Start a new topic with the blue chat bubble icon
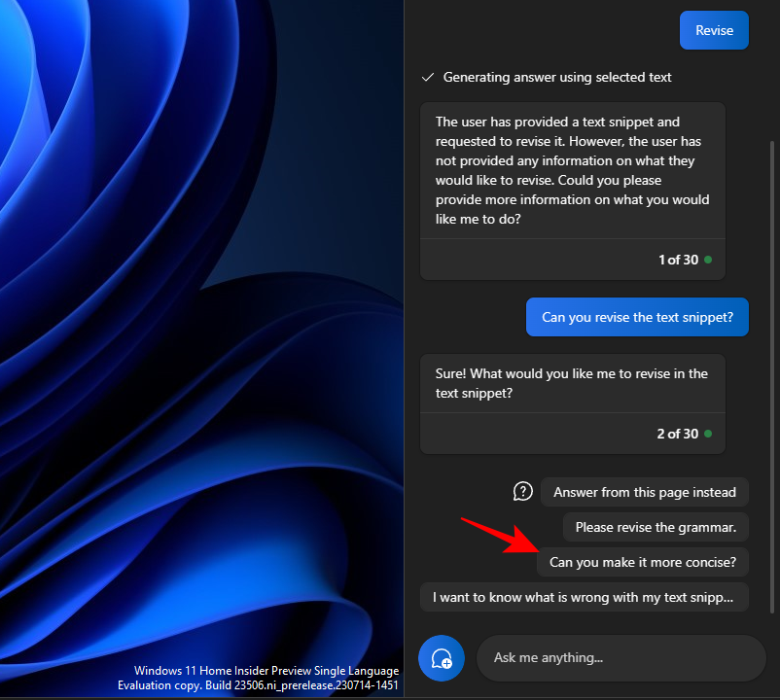This screenshot has height=700, width=780. point(442,658)
